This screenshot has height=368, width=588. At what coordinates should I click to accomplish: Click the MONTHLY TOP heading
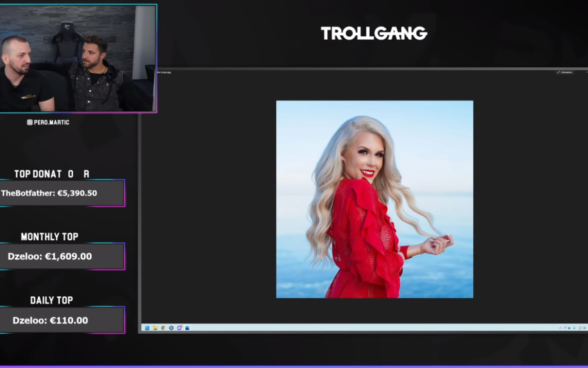[x=50, y=237]
